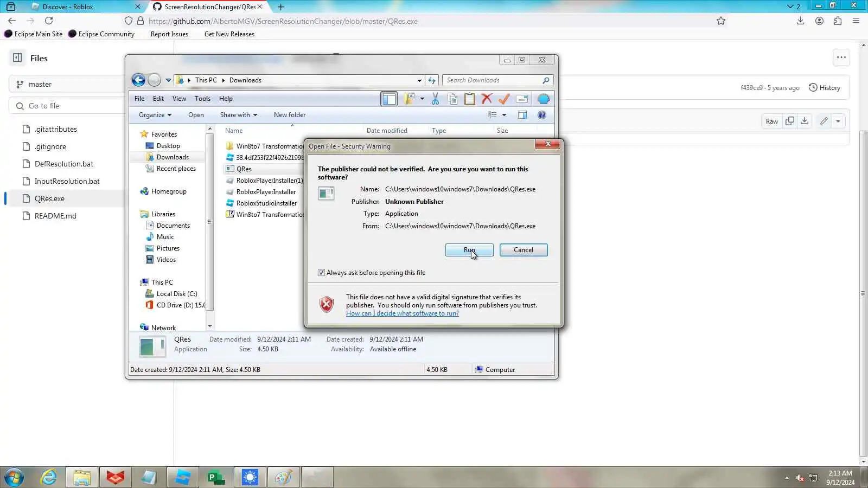Screen dimensions: 868x488
Task: Click the blue shell icon in Explorer toolbar
Action: pyautogui.click(x=544, y=99)
